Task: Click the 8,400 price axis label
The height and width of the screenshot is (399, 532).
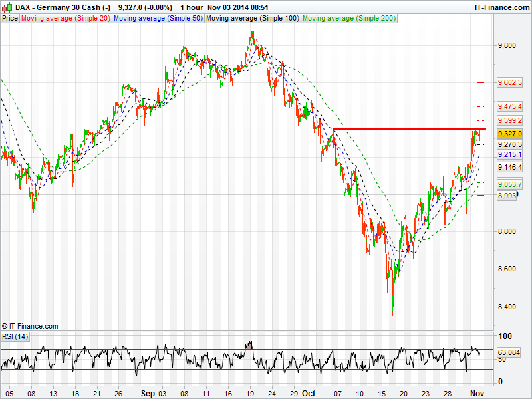Action: [x=507, y=307]
